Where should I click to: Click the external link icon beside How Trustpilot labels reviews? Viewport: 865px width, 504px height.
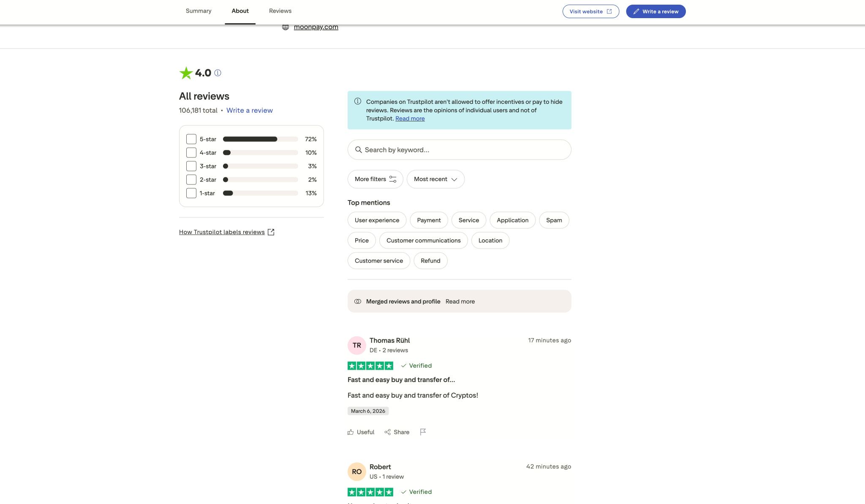[271, 232]
